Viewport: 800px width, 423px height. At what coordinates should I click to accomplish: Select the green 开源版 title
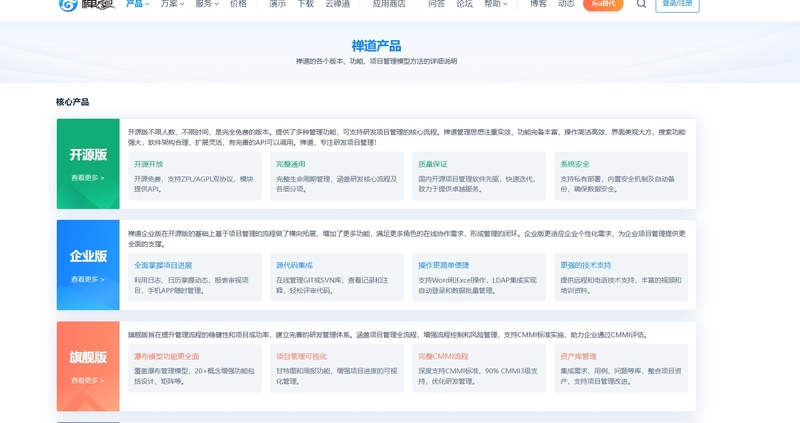(x=88, y=155)
